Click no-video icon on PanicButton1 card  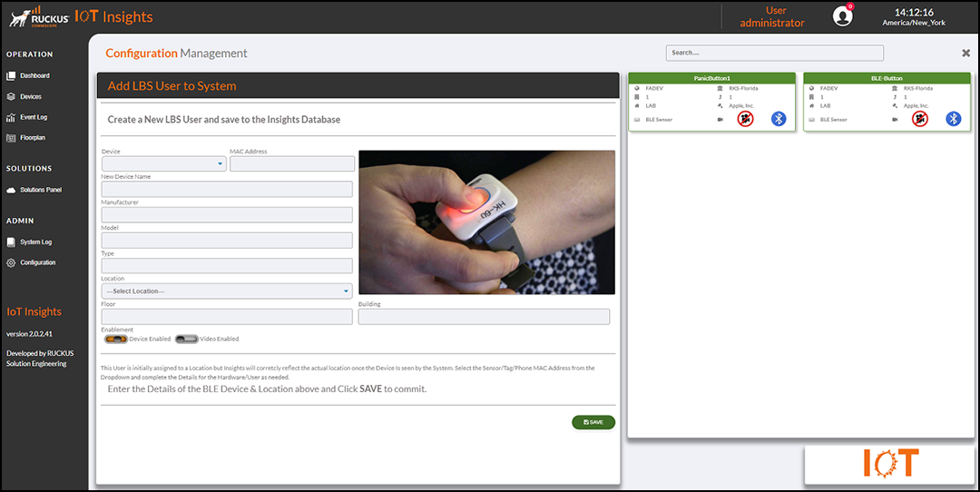pos(744,119)
